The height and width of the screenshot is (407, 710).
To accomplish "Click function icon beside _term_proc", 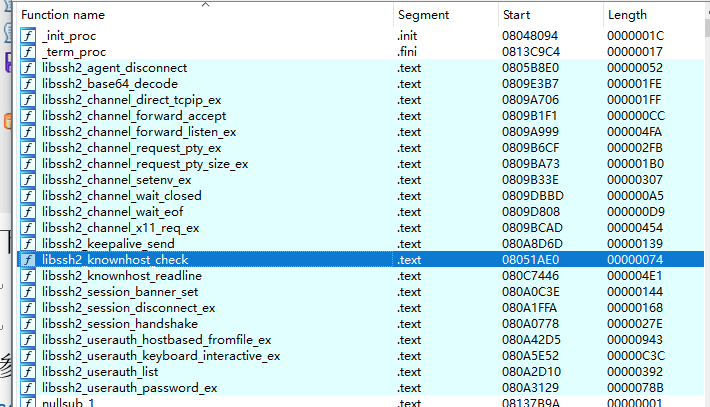I will click(28, 52).
